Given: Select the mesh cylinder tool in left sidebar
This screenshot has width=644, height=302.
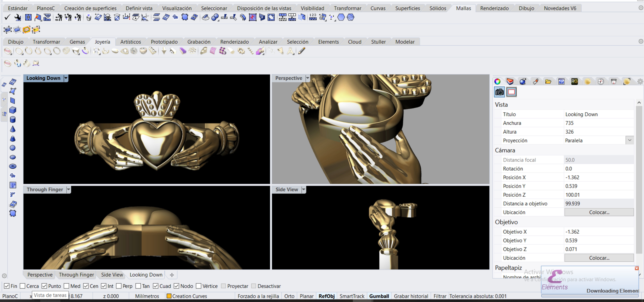Looking at the screenshot, I should (13, 120).
